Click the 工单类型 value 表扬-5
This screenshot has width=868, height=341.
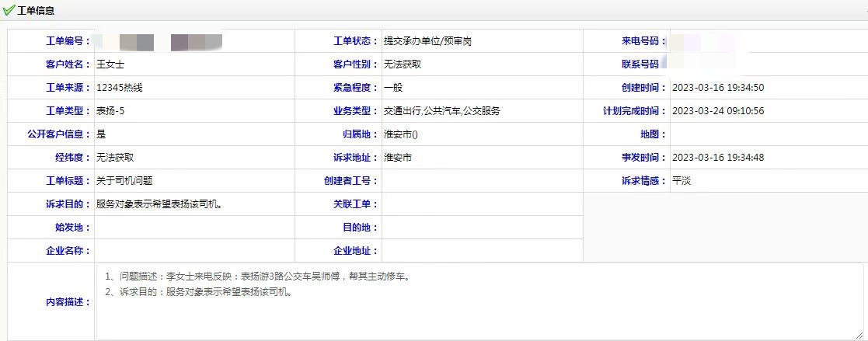click(110, 111)
